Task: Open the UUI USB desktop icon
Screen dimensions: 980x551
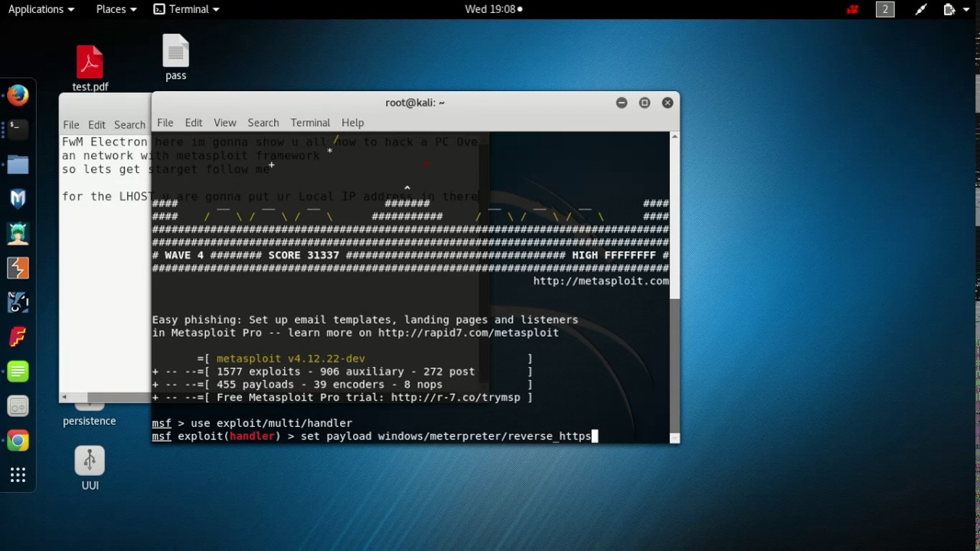Action: (x=90, y=468)
